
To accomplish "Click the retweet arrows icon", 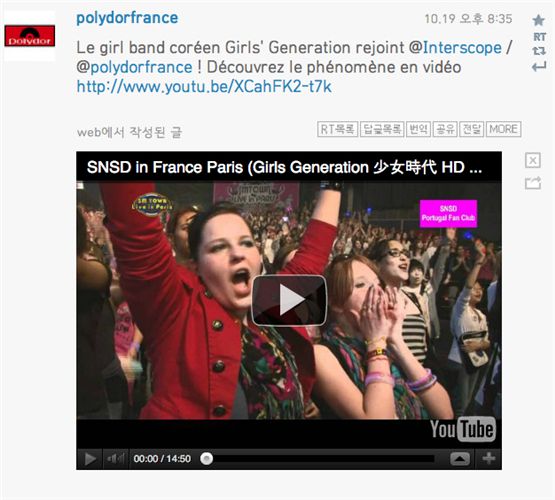I will click(539, 51).
